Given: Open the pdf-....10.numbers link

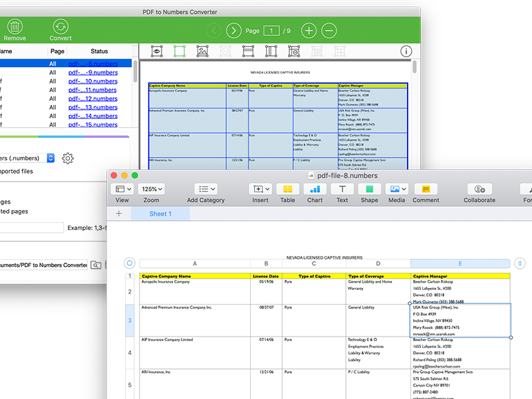Looking at the screenshot, I should pyautogui.click(x=92, y=81).
